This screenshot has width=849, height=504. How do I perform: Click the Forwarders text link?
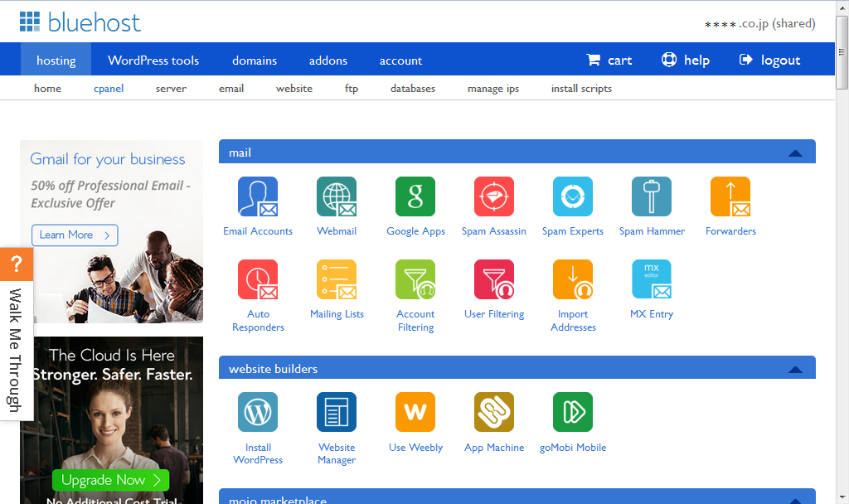(730, 231)
